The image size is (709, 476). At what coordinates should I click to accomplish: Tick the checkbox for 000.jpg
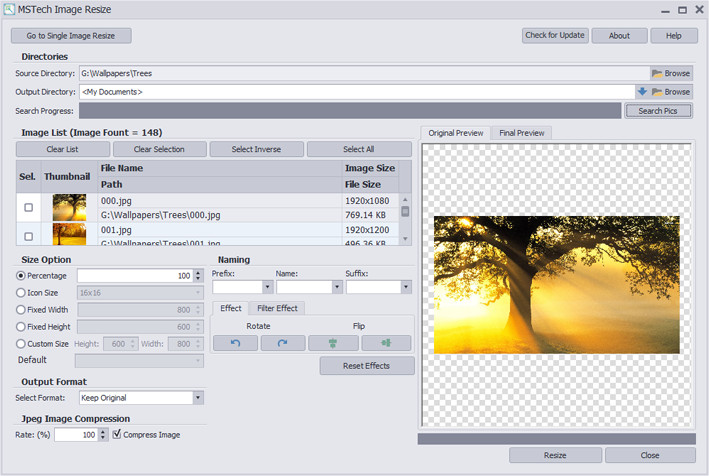point(28,207)
